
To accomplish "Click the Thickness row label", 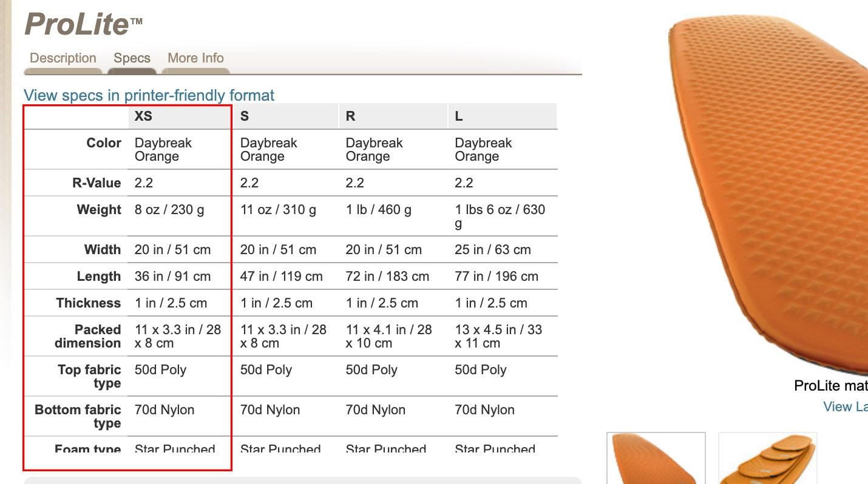I will tap(89, 303).
